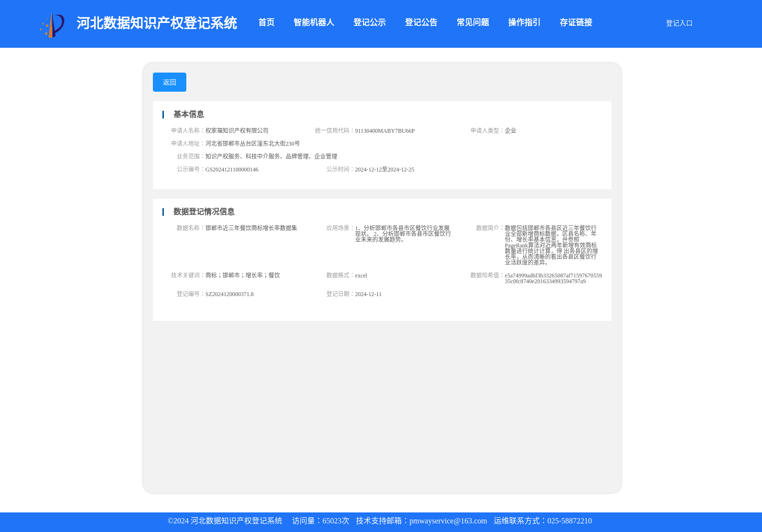Open the 操作指引 menu item

(x=524, y=22)
